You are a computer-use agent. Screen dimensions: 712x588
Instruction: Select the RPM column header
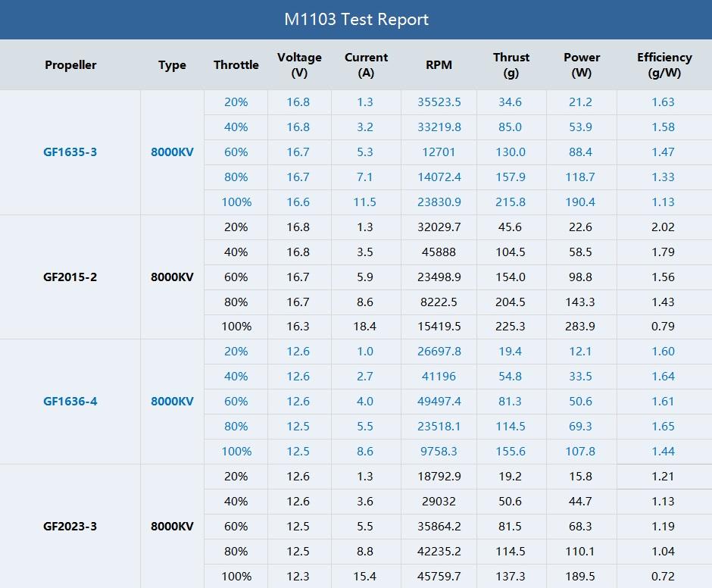click(x=439, y=65)
